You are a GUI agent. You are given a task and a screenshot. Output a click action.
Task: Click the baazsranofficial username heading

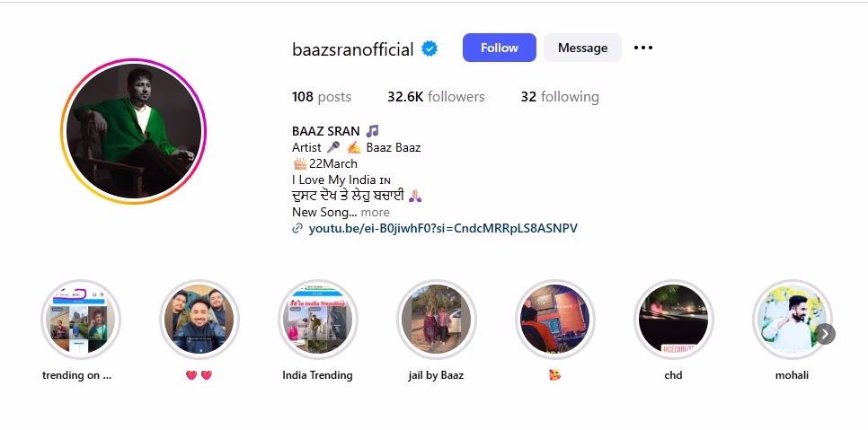pos(352,49)
